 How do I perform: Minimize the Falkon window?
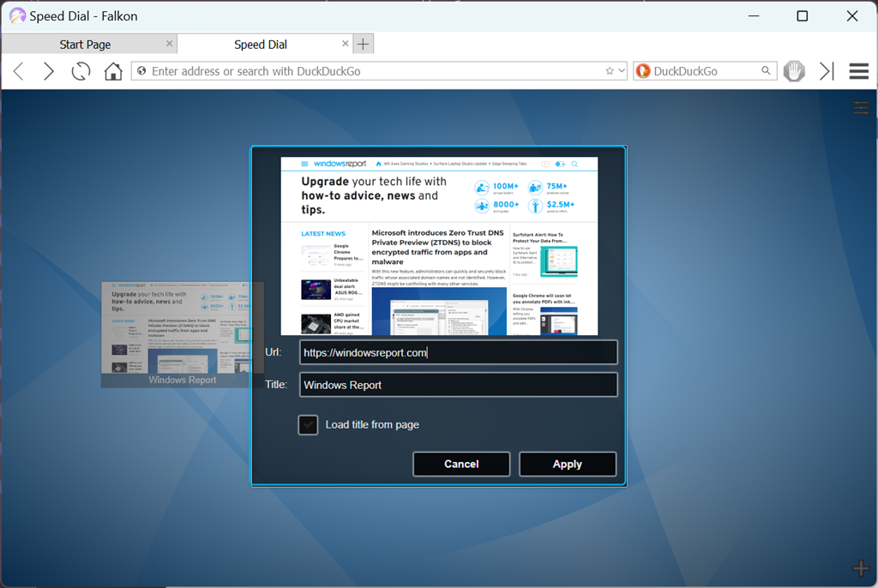point(754,15)
